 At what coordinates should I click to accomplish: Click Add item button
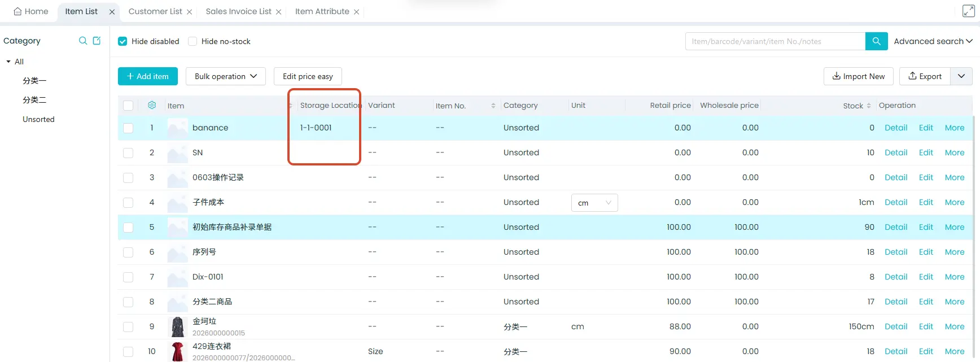[148, 76]
